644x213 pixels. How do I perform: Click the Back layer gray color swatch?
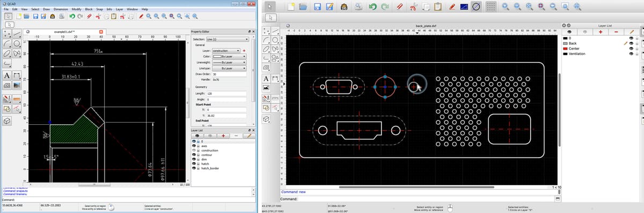pyautogui.click(x=565, y=43)
